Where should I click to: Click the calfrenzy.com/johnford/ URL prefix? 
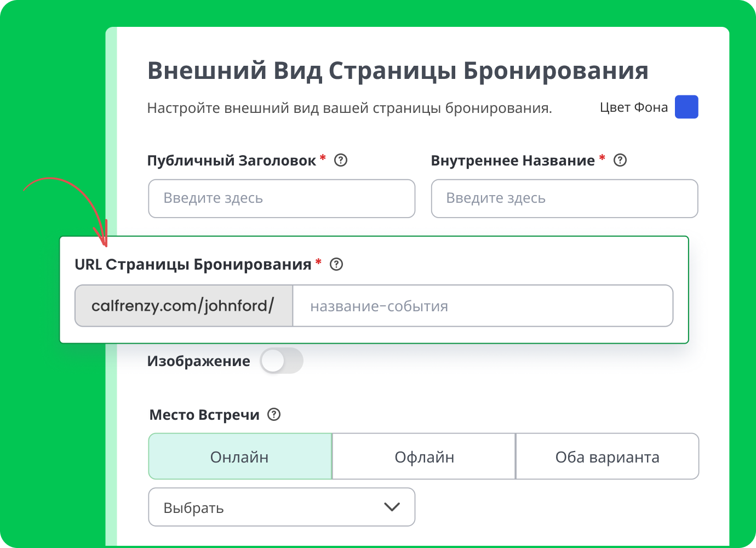pyautogui.click(x=183, y=306)
